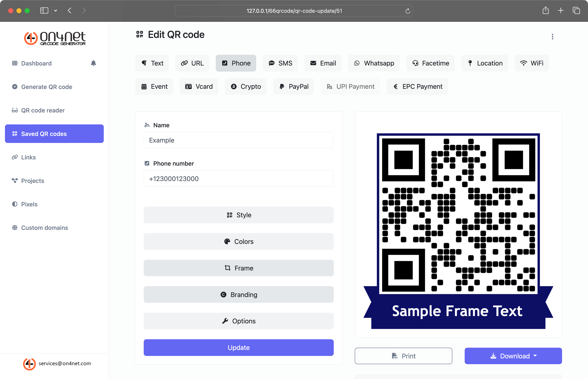Show tab overview icon
Image resolution: width=588 pixels, height=379 pixels.
(x=576, y=10)
